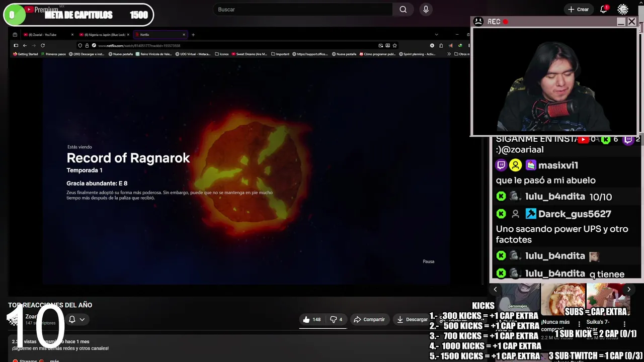Open the 'Important' bookmark folder
Screen dimensions: 644x362
280,54
